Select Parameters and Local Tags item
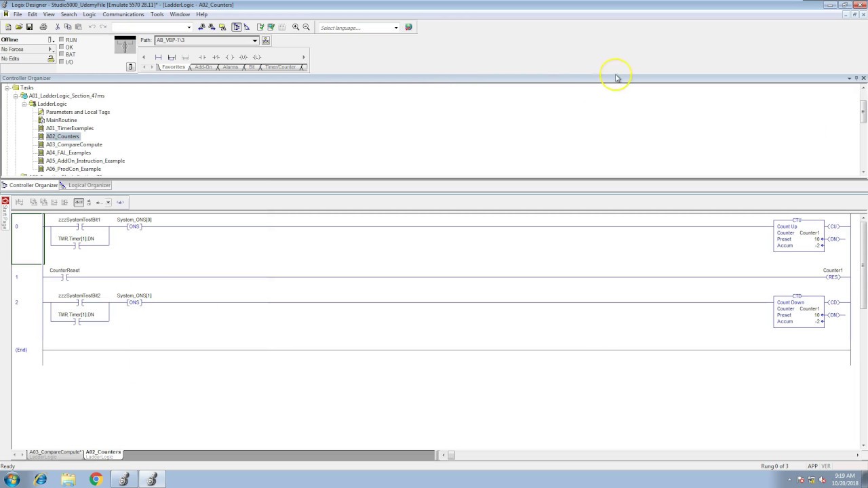868x488 pixels. 78,112
